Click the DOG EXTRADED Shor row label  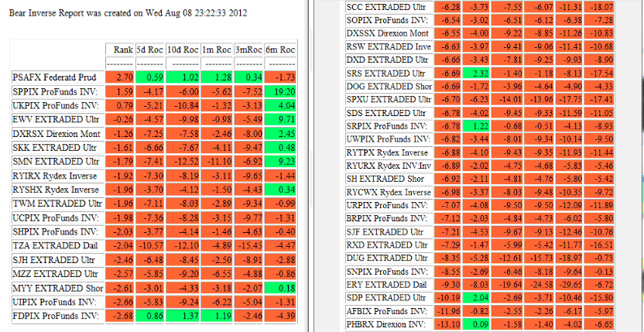tap(389, 86)
